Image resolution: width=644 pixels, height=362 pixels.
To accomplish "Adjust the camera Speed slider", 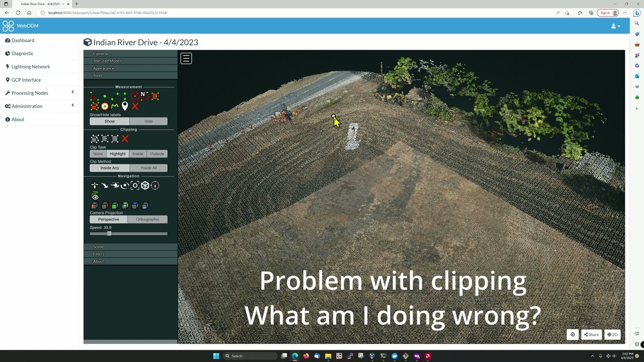I will pyautogui.click(x=109, y=233).
